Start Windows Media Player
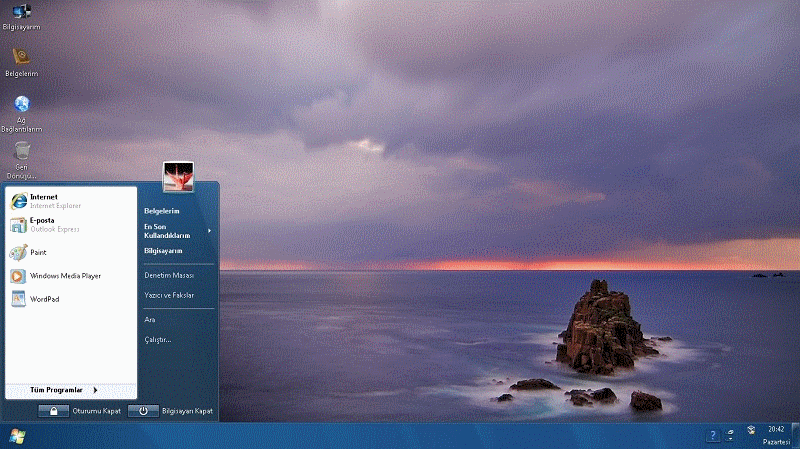 pos(64,276)
